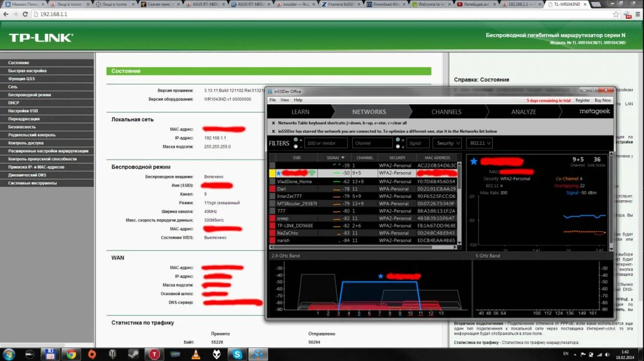Open the Help menu in inSSIDer
The image size is (644, 361).
298,100
